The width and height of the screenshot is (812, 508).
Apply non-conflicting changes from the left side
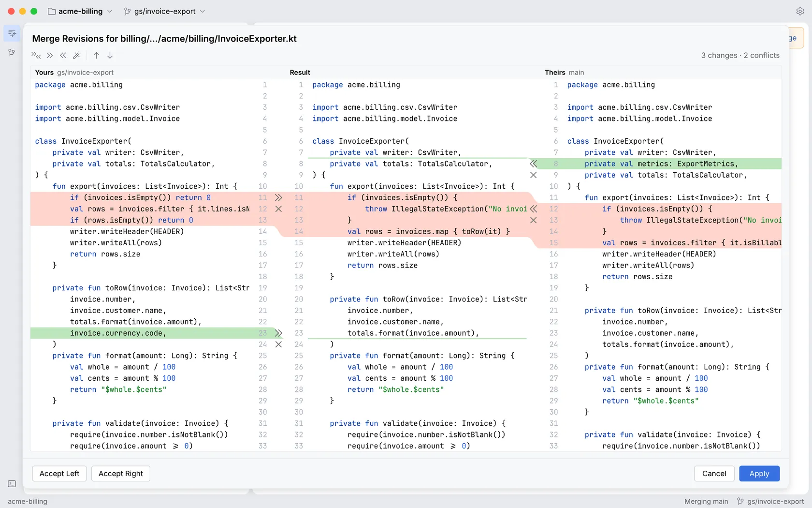[x=50, y=55]
